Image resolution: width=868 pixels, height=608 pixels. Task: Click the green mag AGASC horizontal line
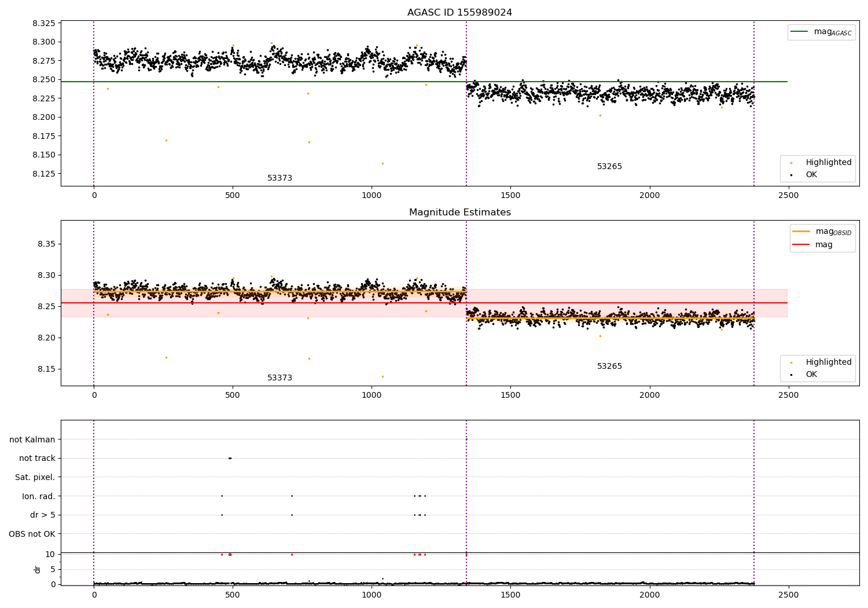click(424, 82)
